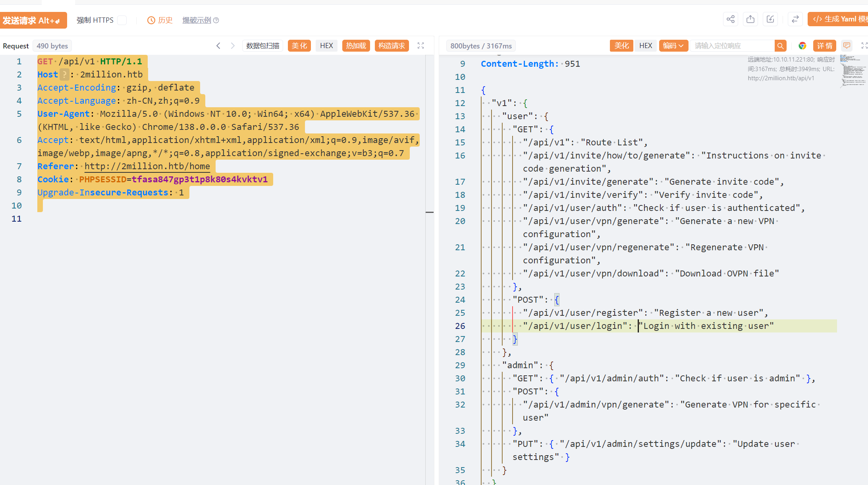This screenshot has width=868, height=485.
Task: Click the import icon in top toolbar
Action: tap(770, 19)
